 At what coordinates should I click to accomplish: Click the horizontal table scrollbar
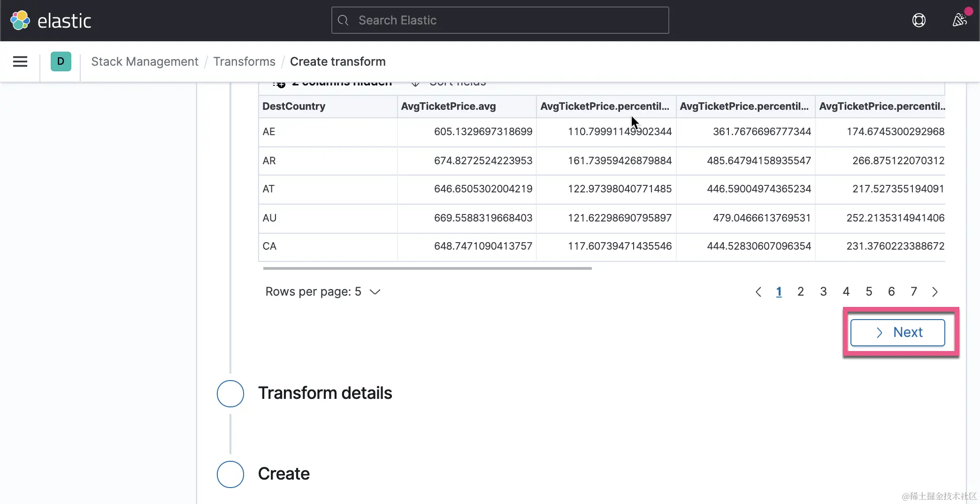click(427, 268)
